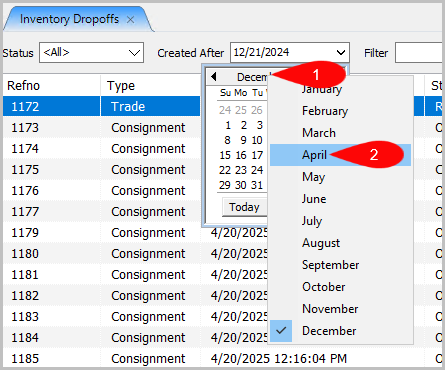Open the Created After date dropdown arrow

click(340, 52)
